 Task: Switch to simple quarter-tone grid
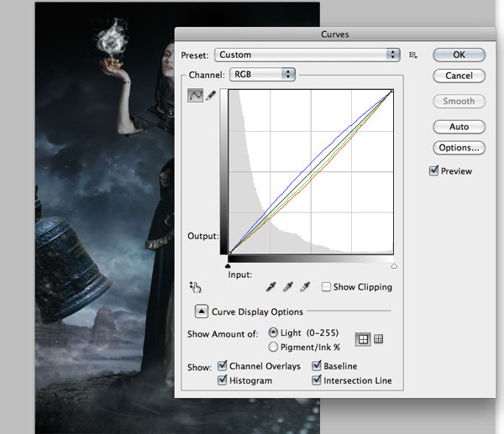(362, 339)
